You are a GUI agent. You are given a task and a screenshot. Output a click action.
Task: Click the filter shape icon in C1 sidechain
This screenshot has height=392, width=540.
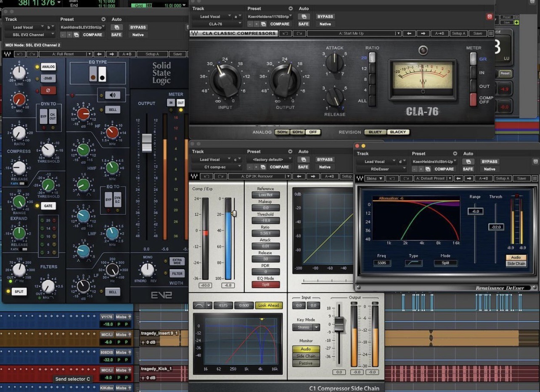tap(199, 305)
